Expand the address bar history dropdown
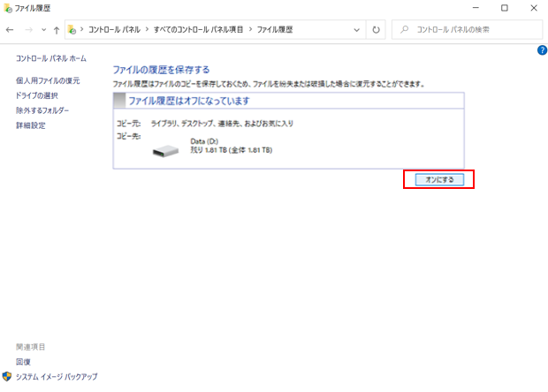This screenshot has width=548, height=392. 357,29
